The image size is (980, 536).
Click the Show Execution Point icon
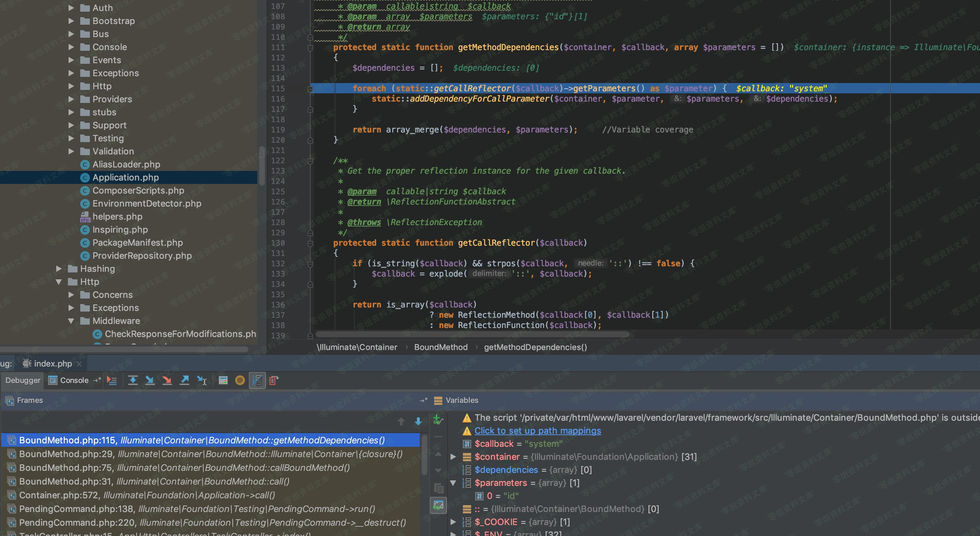pyautogui.click(x=112, y=380)
